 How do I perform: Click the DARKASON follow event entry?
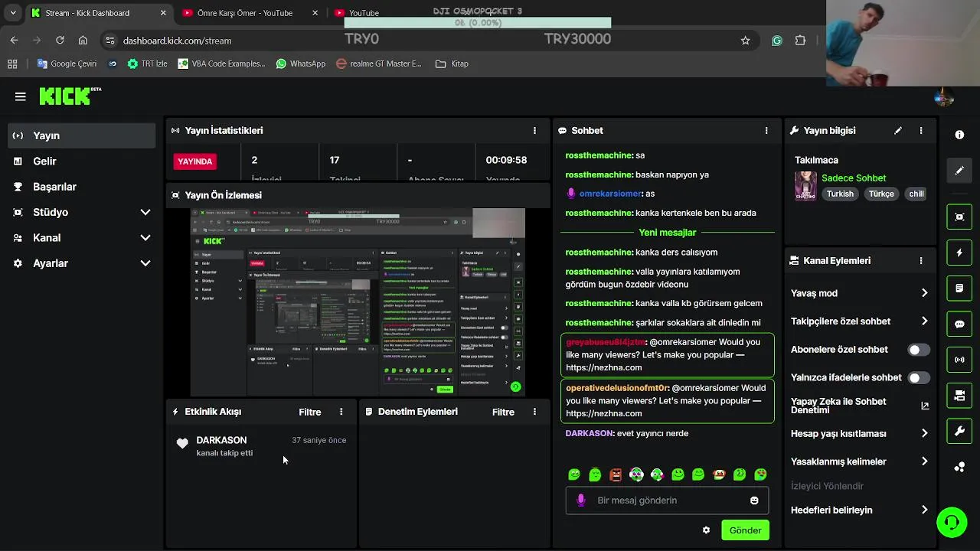(x=262, y=446)
